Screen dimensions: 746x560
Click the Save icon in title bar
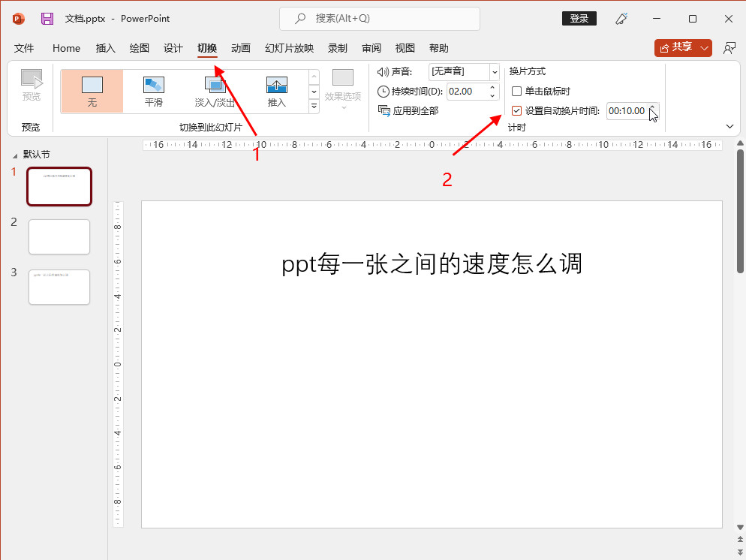tap(47, 19)
